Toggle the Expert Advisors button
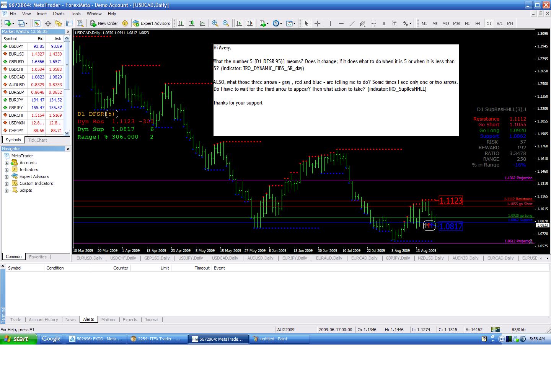 point(152,23)
